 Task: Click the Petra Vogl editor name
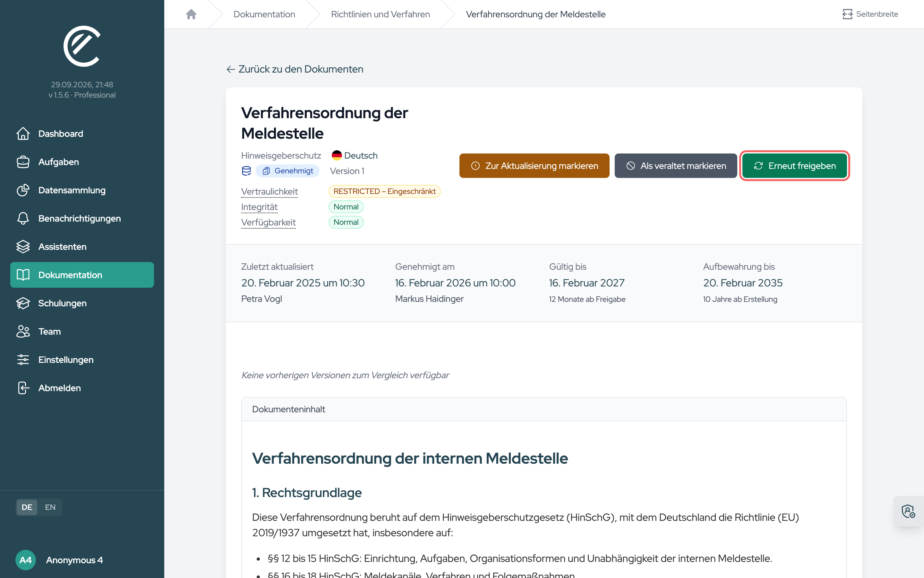(261, 299)
